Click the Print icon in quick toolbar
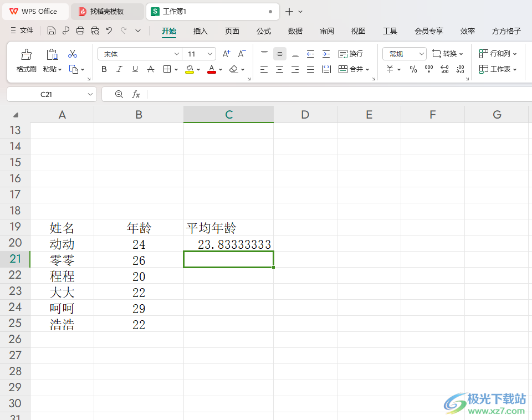532x420 pixels. [x=80, y=31]
